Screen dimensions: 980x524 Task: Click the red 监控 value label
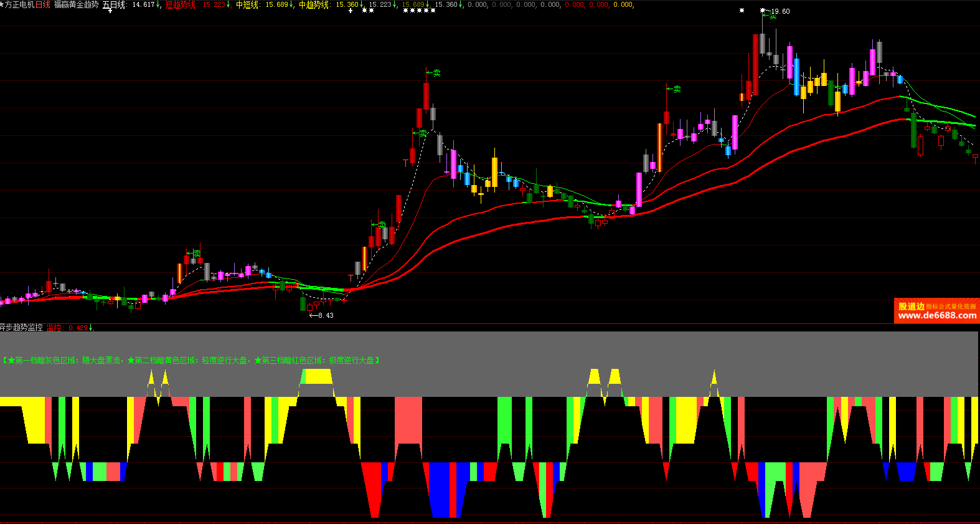(55, 328)
